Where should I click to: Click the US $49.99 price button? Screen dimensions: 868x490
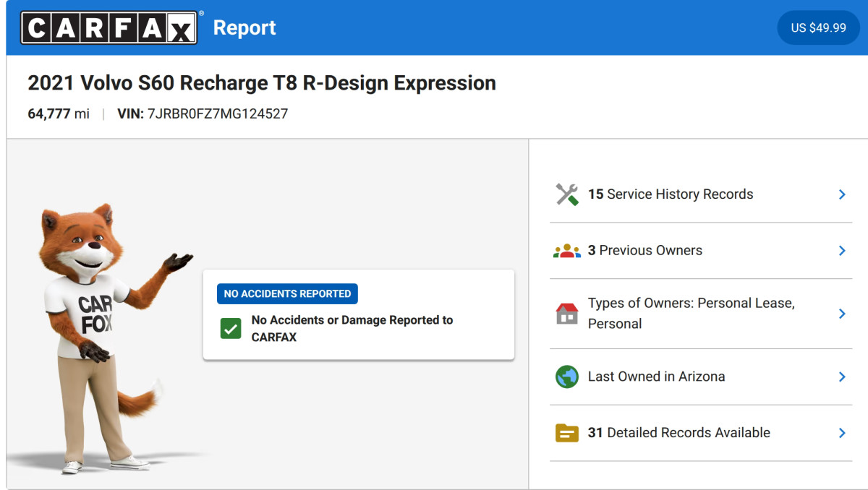[818, 27]
